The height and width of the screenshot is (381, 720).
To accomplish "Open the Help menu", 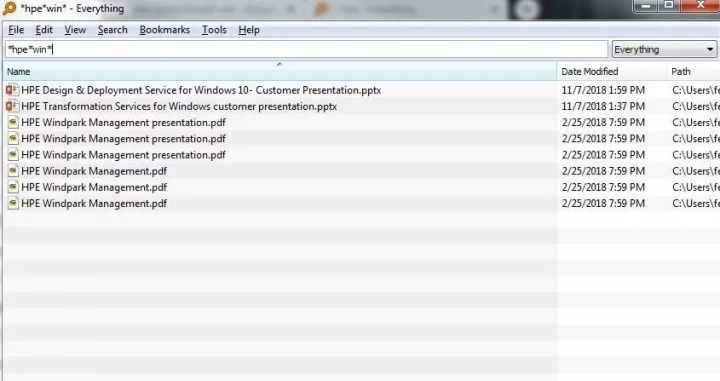I will (249, 30).
